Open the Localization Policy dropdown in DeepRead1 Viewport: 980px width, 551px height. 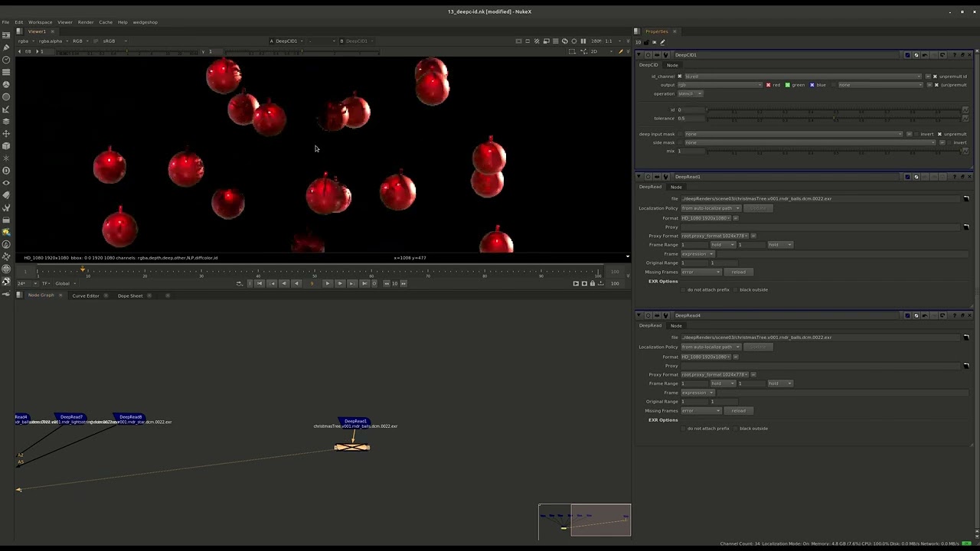tap(710, 208)
